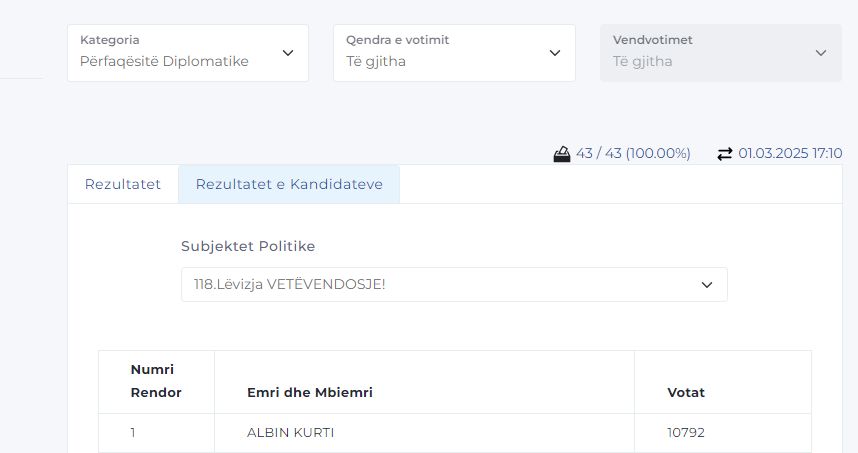The width and height of the screenshot is (858, 453).
Task: Click the chevron arrow in party selector
Action: tap(707, 285)
